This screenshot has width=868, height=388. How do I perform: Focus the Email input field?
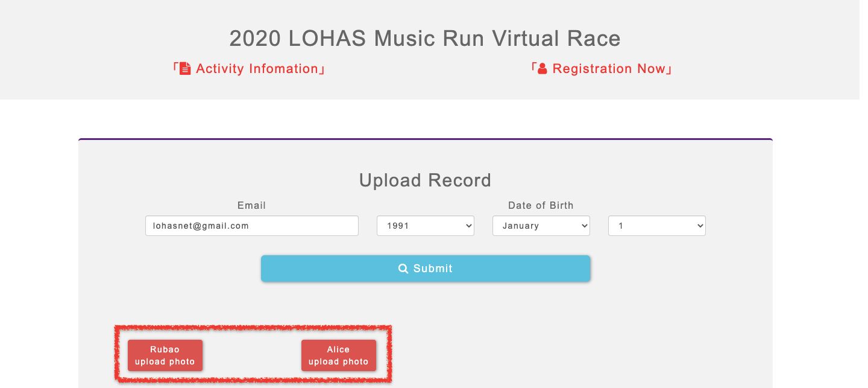pyautogui.click(x=252, y=226)
